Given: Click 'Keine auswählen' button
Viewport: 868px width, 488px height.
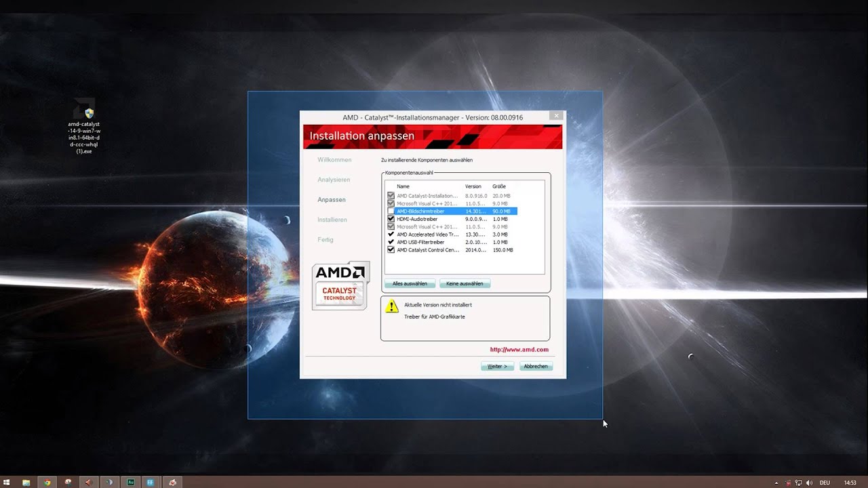Looking at the screenshot, I should (x=465, y=283).
